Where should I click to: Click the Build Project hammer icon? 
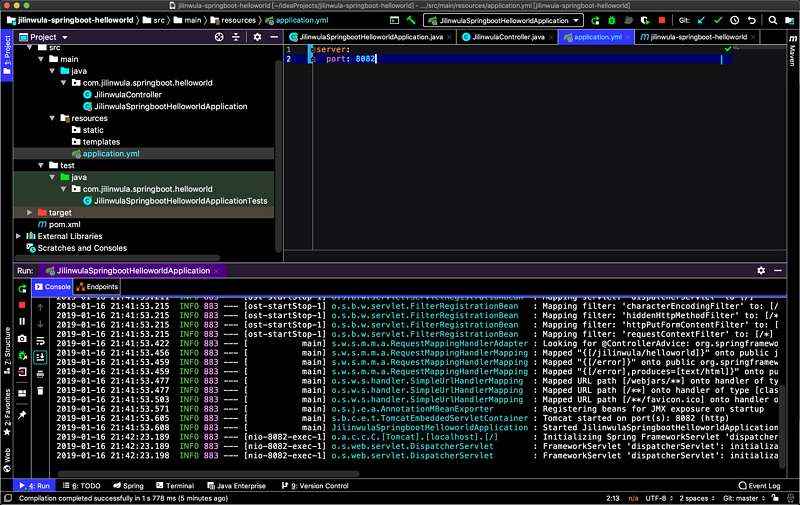[411, 20]
